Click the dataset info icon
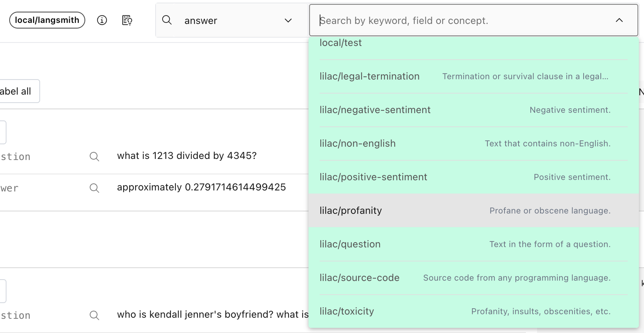 pyautogui.click(x=102, y=20)
